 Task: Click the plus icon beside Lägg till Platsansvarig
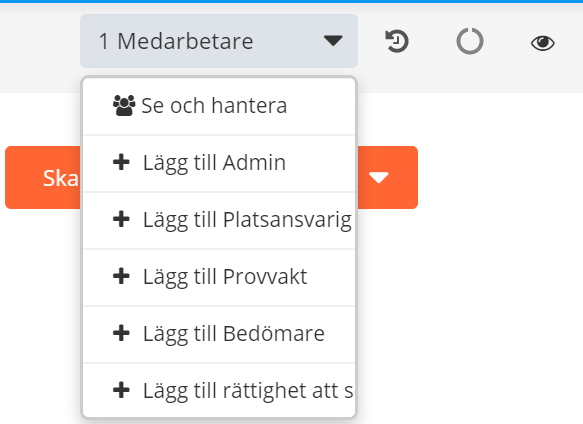click(x=121, y=219)
